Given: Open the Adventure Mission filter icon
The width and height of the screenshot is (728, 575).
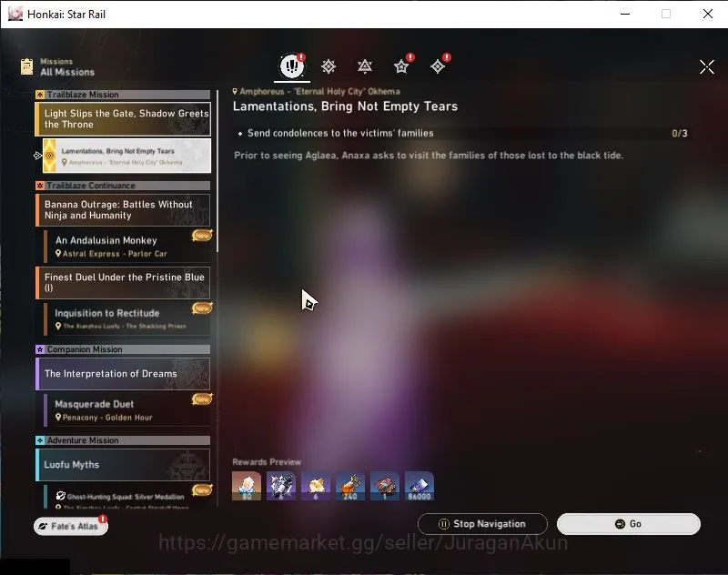Looking at the screenshot, I should click(x=438, y=66).
